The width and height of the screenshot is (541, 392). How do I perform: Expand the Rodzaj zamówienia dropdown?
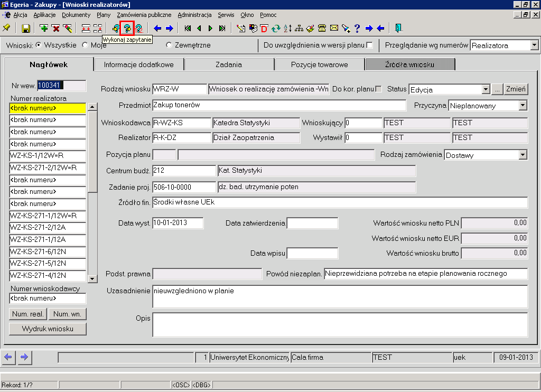click(523, 155)
